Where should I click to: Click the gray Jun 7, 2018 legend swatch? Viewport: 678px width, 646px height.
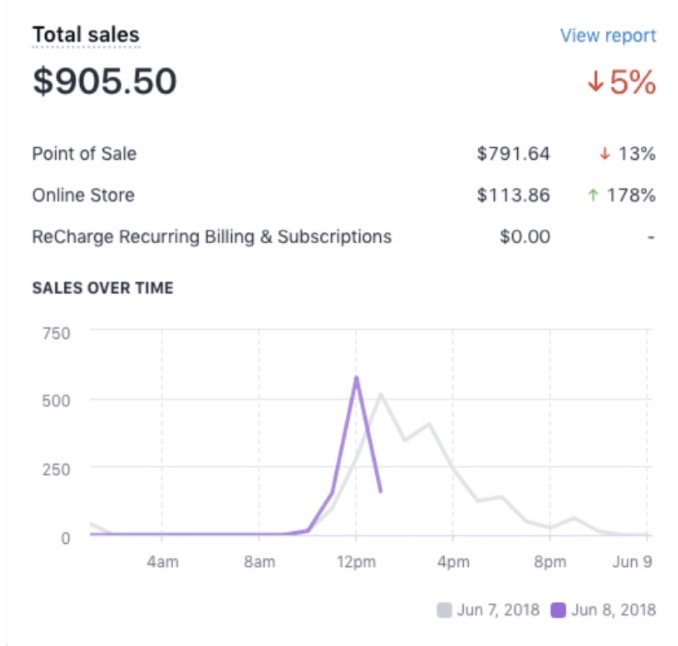(x=444, y=609)
